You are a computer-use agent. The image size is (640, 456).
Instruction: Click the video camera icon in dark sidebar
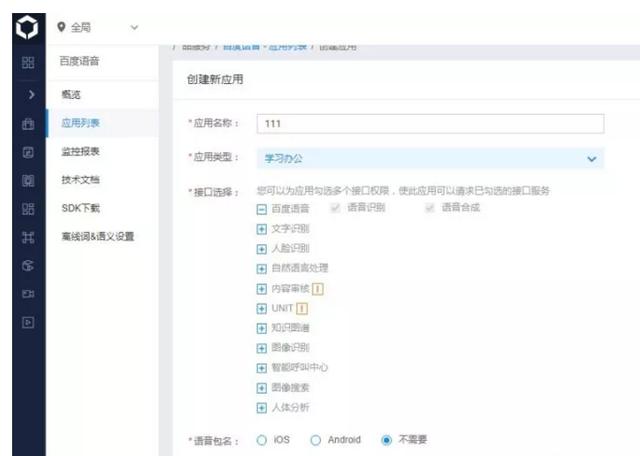click(28, 294)
